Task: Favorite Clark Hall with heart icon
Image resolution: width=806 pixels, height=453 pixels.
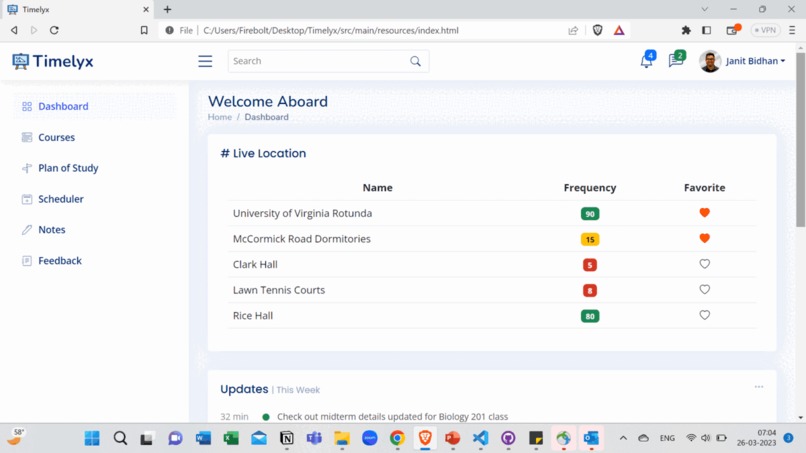Action: 704,264
